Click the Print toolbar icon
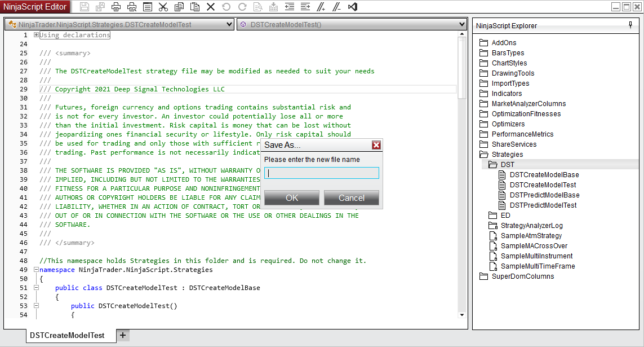Image resolution: width=644 pixels, height=347 pixels. (x=116, y=7)
